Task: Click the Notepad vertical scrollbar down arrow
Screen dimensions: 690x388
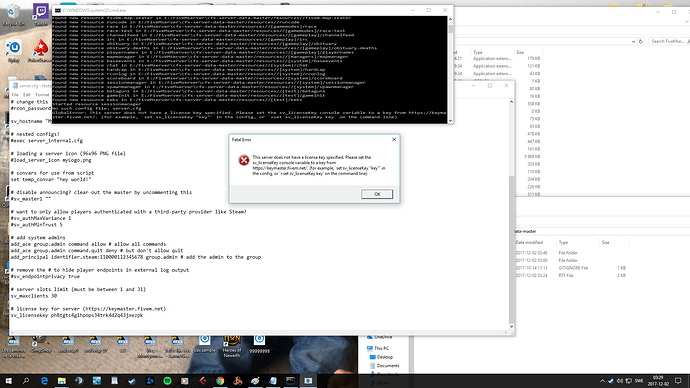Action: 511,326
